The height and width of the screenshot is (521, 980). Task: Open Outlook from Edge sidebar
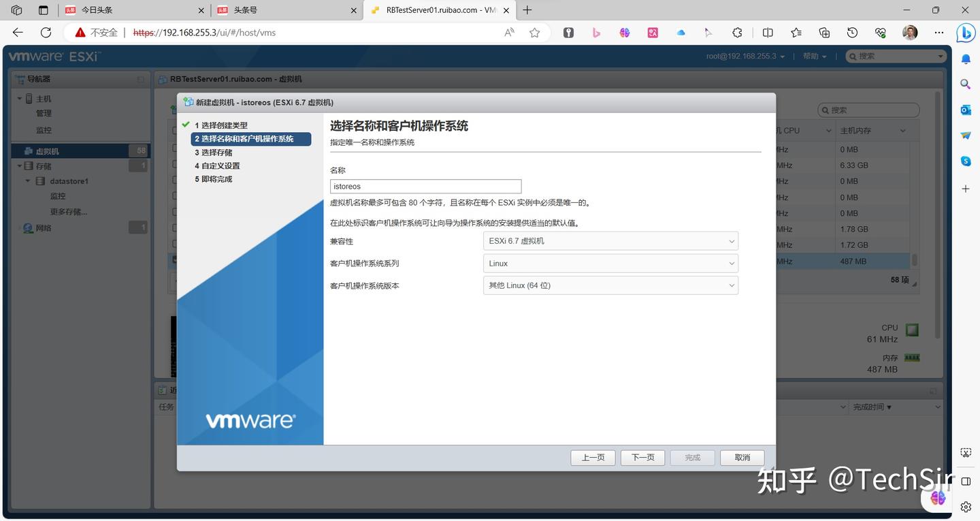[x=966, y=110]
